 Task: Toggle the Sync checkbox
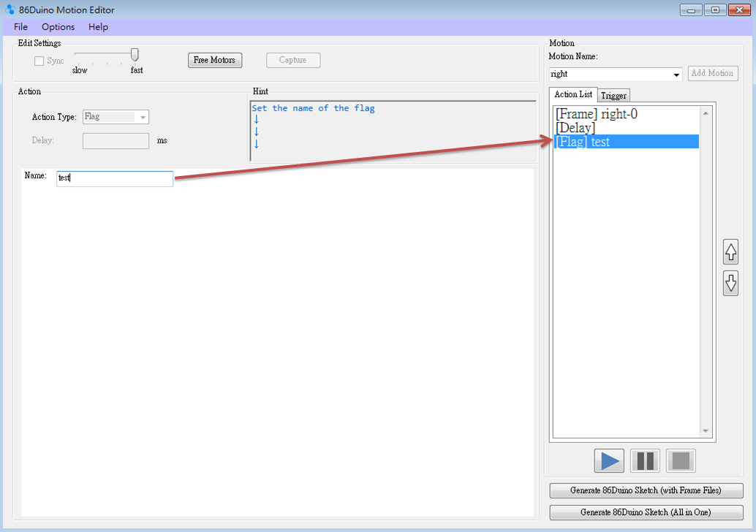click(39, 61)
